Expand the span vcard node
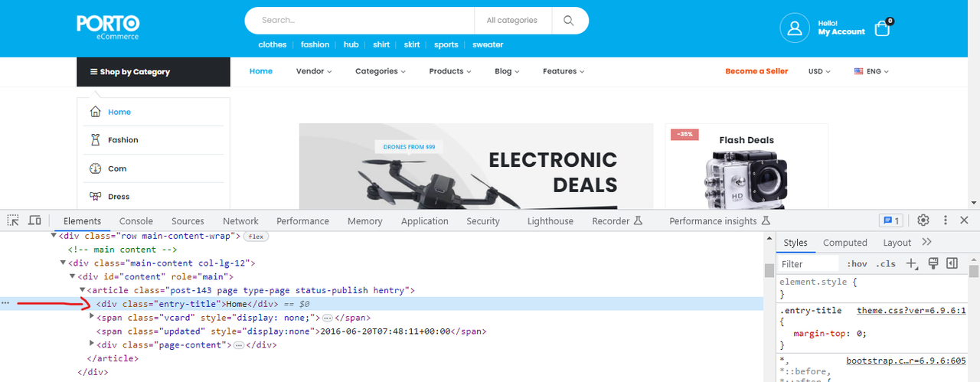The image size is (980, 382). click(92, 317)
